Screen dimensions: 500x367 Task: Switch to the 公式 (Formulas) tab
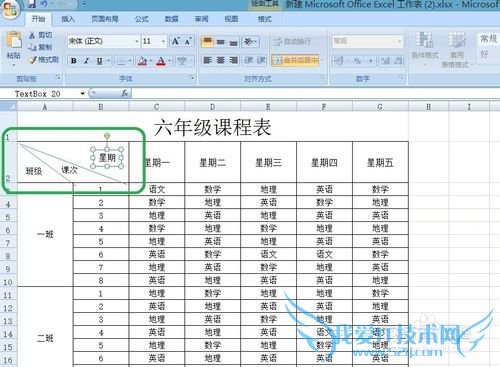[x=141, y=19]
